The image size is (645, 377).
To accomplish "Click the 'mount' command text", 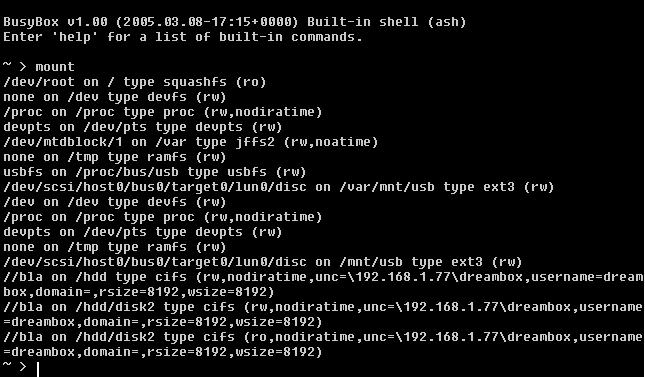I will tap(55, 67).
